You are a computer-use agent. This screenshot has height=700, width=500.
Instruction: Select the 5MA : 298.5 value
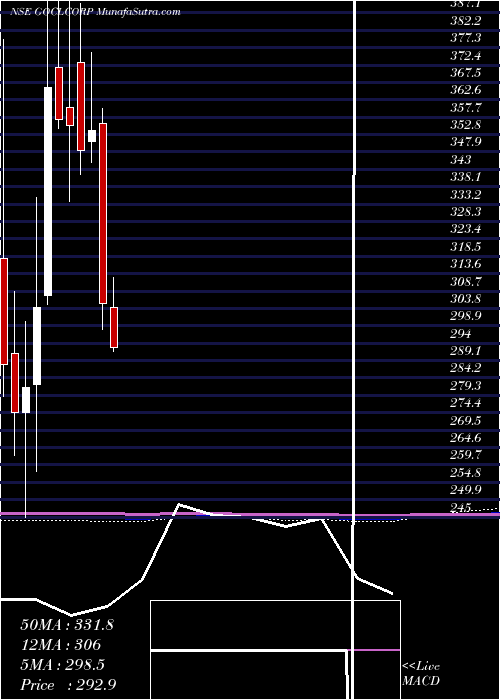point(62,665)
